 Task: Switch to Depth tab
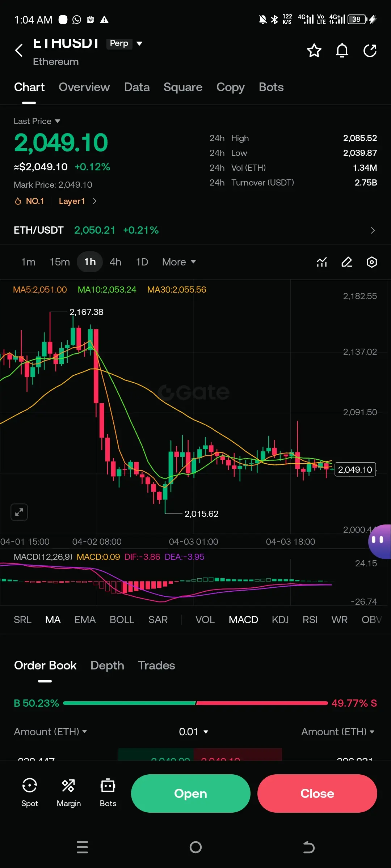tap(107, 665)
